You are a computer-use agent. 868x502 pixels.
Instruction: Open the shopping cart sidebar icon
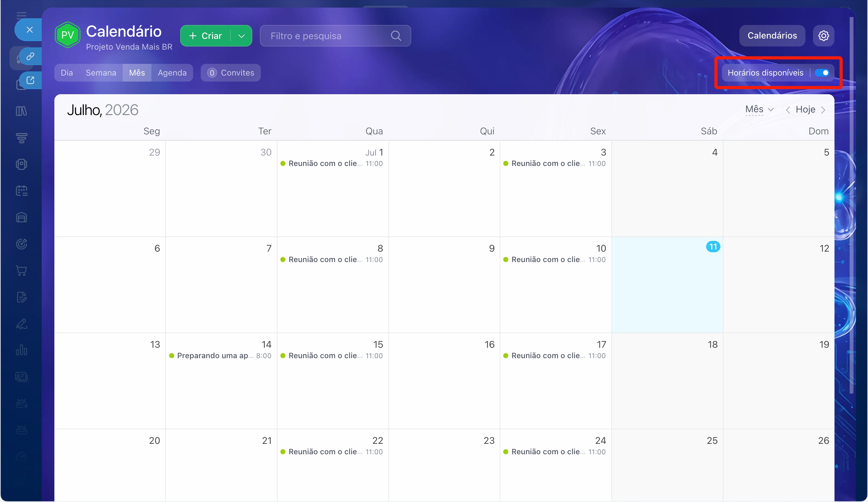click(21, 271)
